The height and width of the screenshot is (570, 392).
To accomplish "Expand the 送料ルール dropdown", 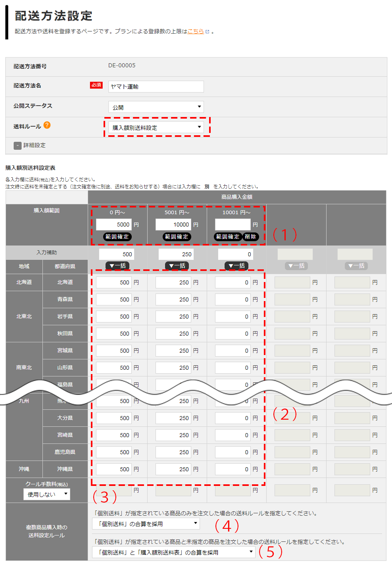I will pos(156,127).
